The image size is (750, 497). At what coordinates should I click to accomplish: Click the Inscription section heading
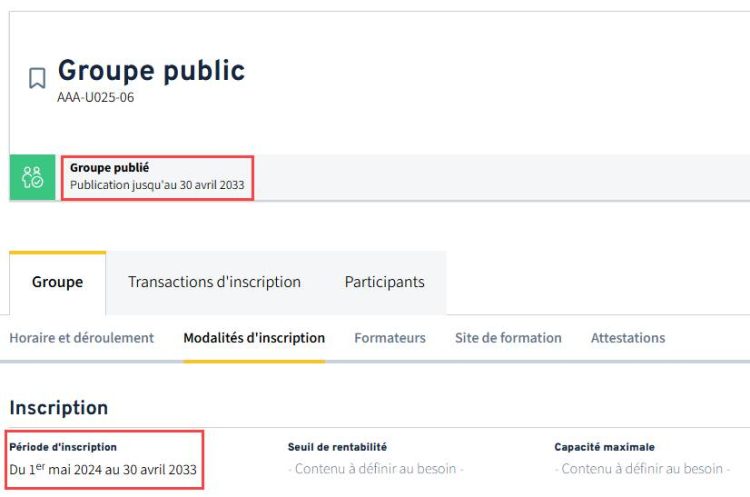pos(58,408)
